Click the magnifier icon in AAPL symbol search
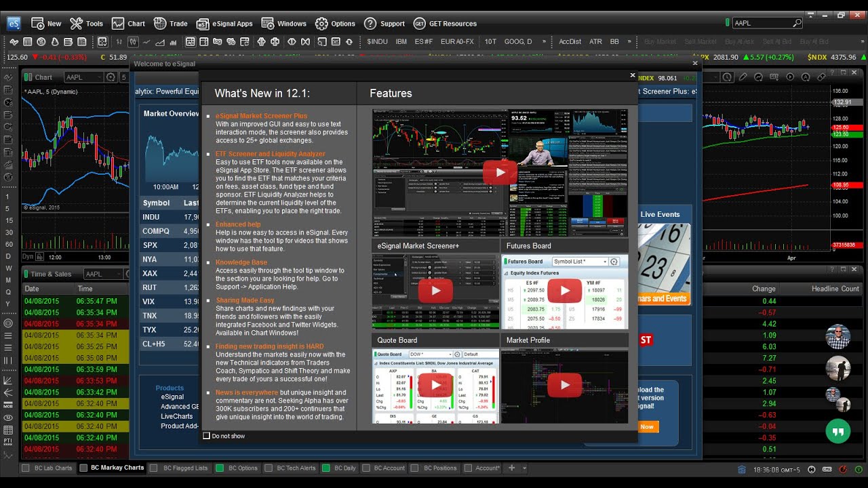This screenshot has width=868, height=488. (797, 23)
